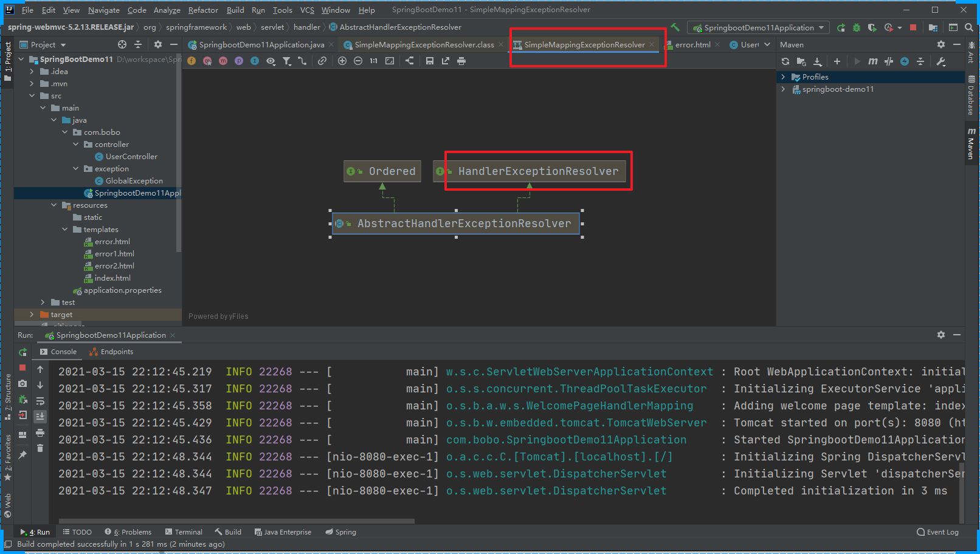980x554 pixels.
Task: Toggle Methods visibility in diagram toolbar
Action: click(x=223, y=61)
